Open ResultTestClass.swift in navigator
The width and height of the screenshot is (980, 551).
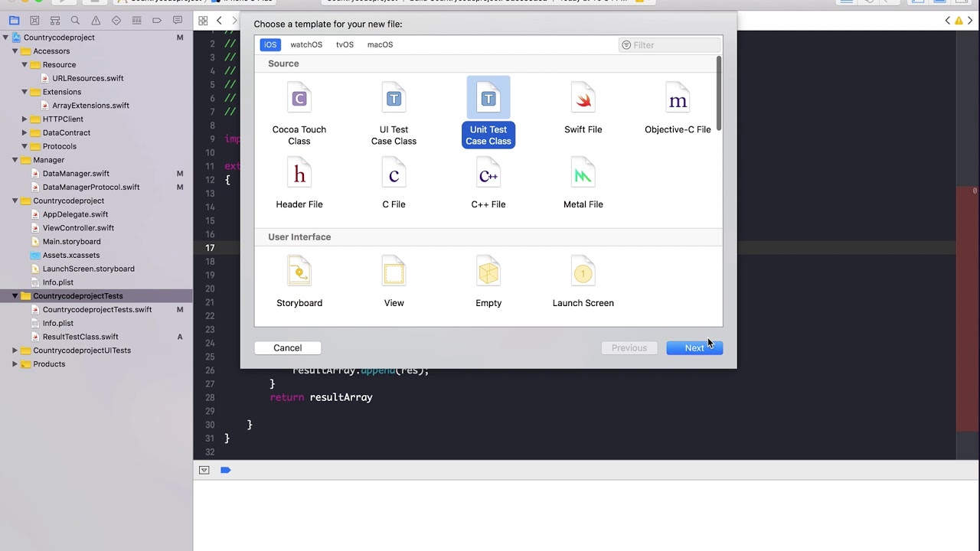click(x=80, y=337)
